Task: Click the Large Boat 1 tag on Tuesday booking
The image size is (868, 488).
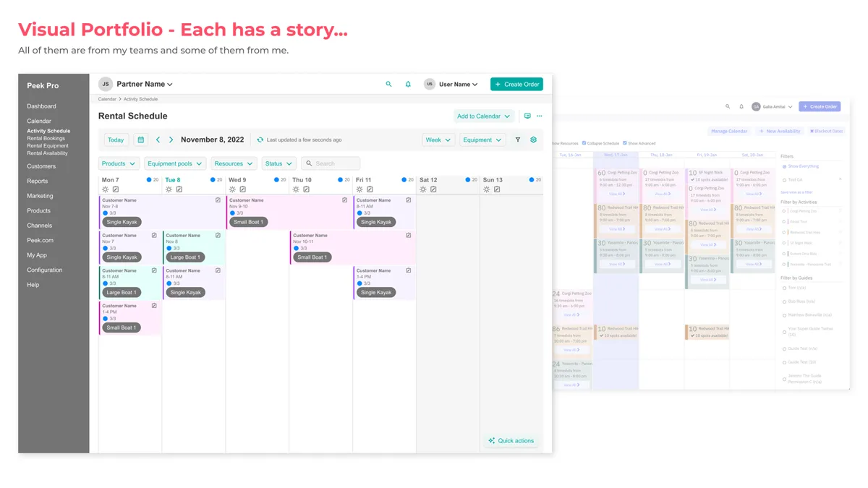Action: pyautogui.click(x=185, y=257)
